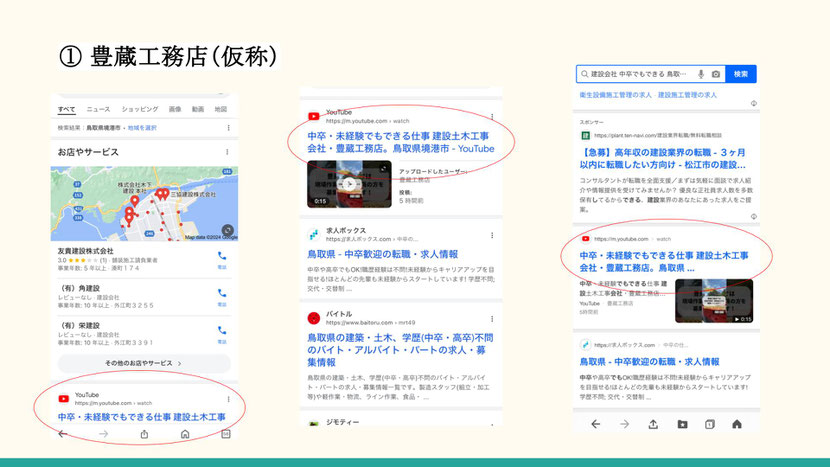830x467 pixels.
Task: Click plant.ten-navi.com green site icon
Action: click(585, 136)
